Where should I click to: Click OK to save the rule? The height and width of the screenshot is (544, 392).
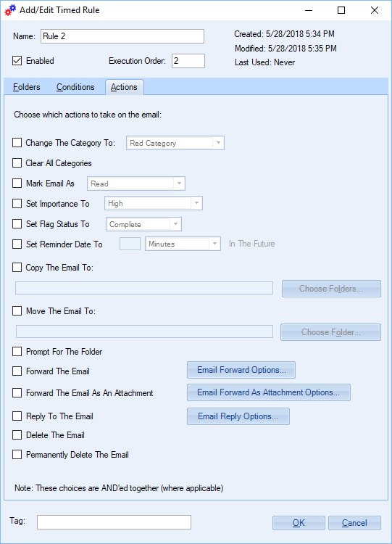click(x=299, y=523)
